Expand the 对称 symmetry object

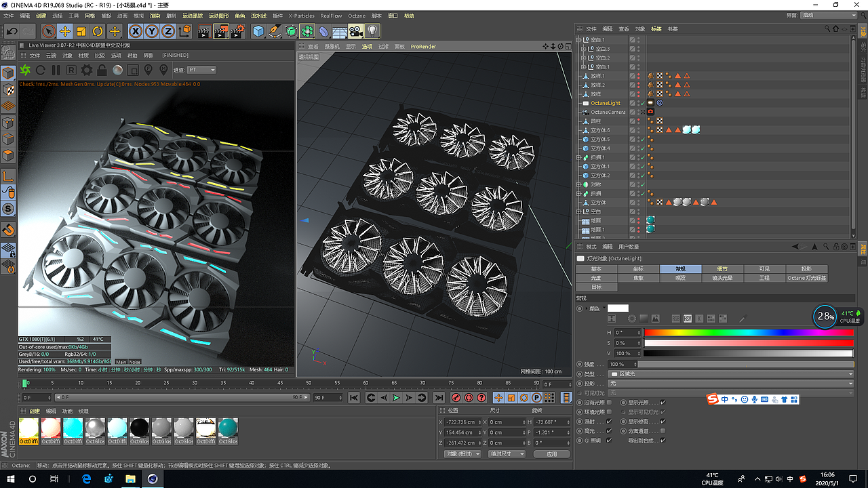[580, 184]
